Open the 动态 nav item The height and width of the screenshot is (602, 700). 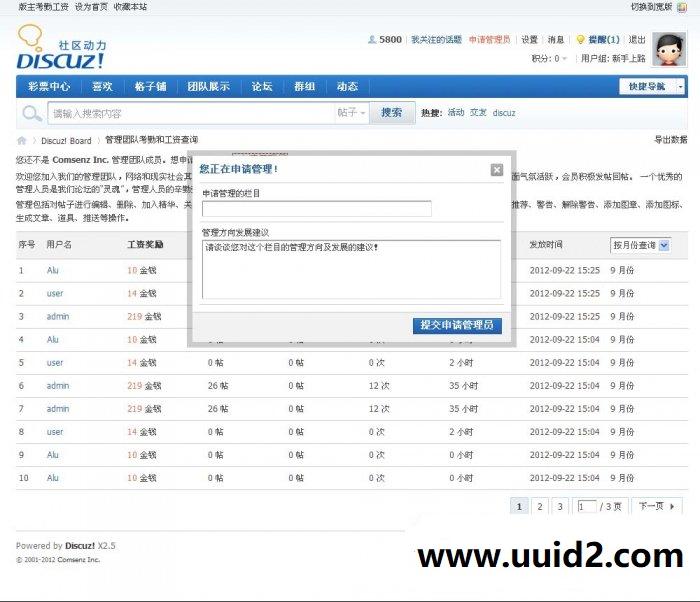(347, 87)
